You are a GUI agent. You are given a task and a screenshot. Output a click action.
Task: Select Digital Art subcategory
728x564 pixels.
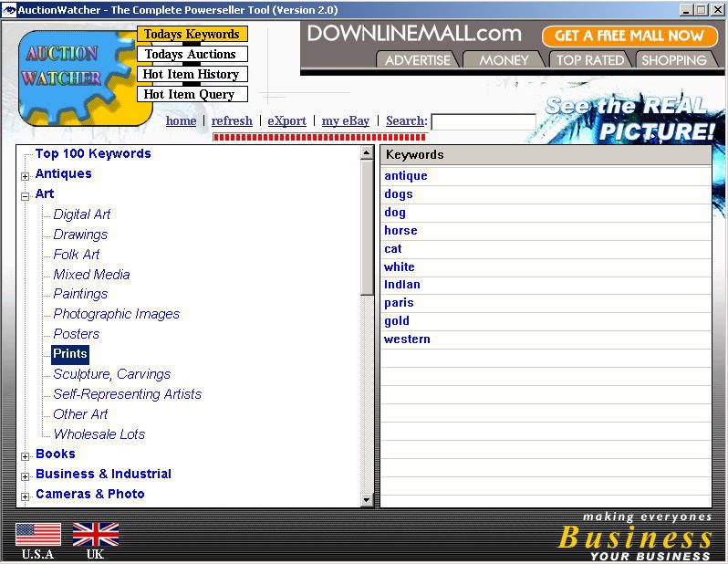pyautogui.click(x=82, y=214)
